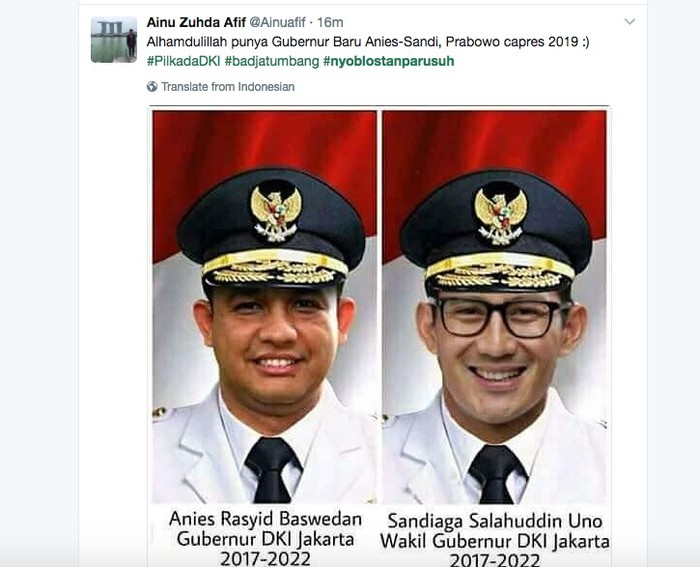Click the Garuda emblem on right cap
Viewport: 700px width, 567px height.
coord(500,216)
